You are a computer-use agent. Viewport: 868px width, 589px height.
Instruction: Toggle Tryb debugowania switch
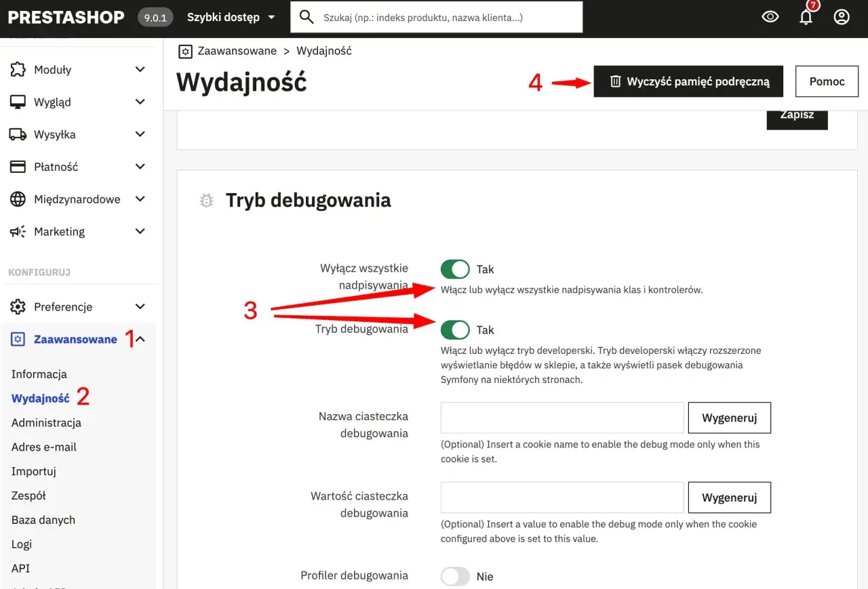point(455,330)
